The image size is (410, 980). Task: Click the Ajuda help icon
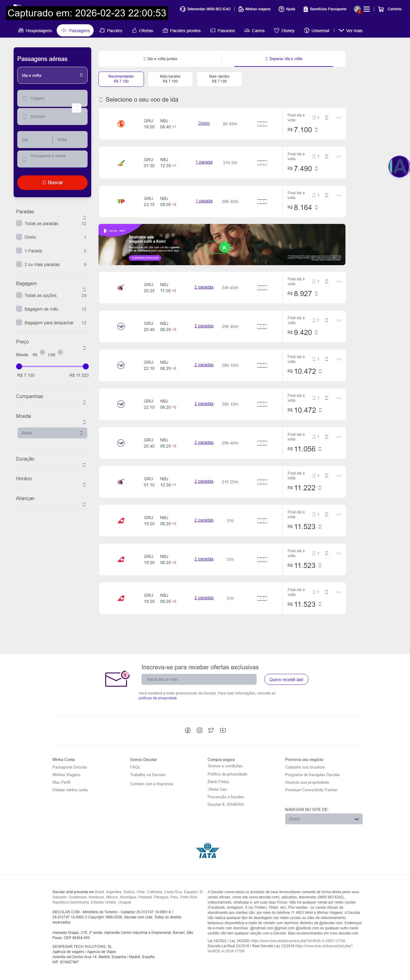281,9
